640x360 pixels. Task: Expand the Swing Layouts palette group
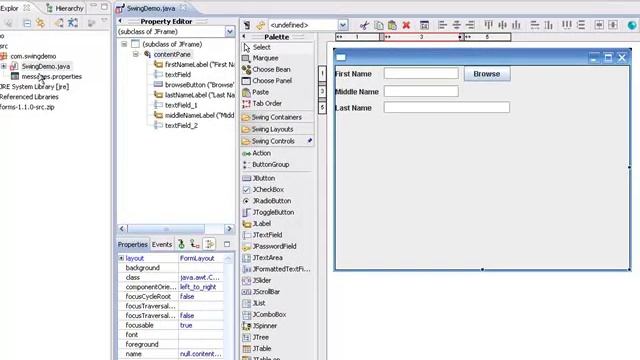coord(277,129)
